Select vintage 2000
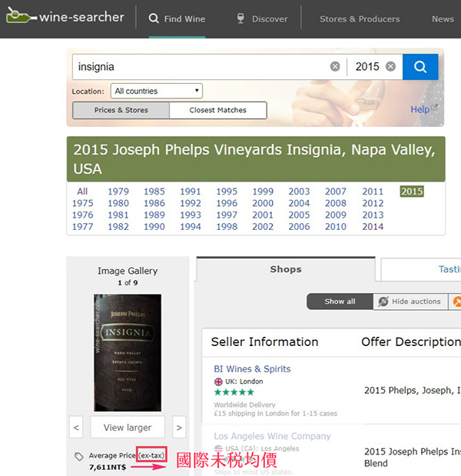This screenshot has width=461, height=476. 263,203
